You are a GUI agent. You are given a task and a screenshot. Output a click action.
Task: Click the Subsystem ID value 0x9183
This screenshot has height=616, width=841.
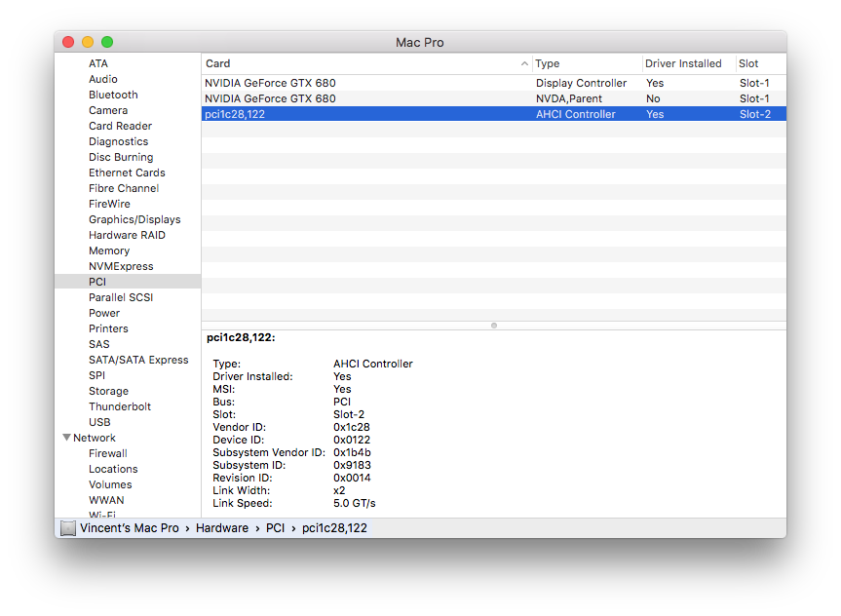coord(352,465)
